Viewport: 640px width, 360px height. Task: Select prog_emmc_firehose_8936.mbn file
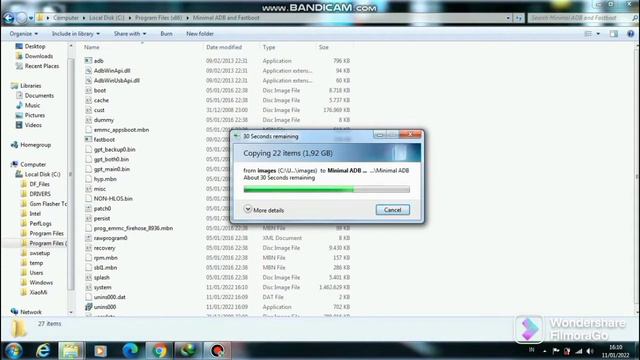click(x=133, y=228)
